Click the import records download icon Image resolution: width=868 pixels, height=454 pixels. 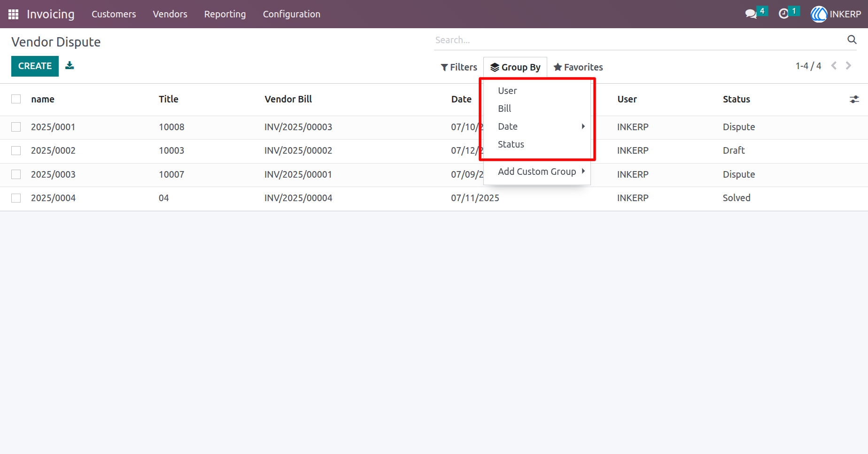(70, 65)
